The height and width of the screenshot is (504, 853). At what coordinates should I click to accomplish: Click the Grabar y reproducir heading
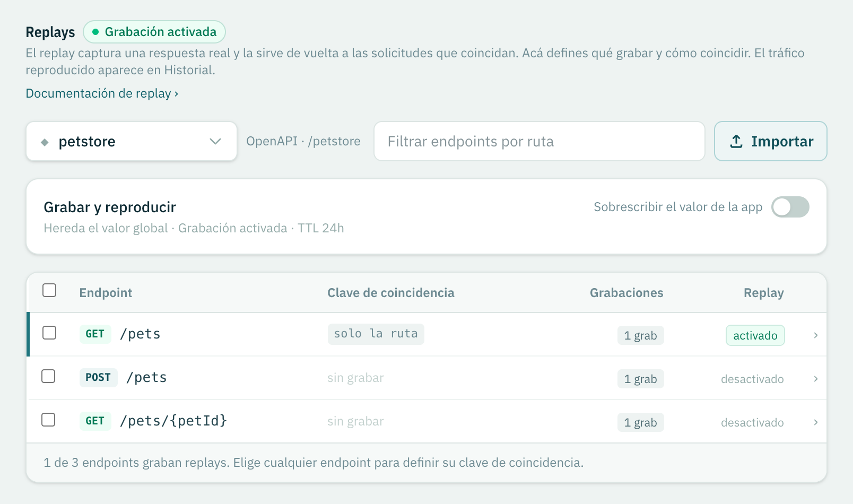(x=110, y=207)
